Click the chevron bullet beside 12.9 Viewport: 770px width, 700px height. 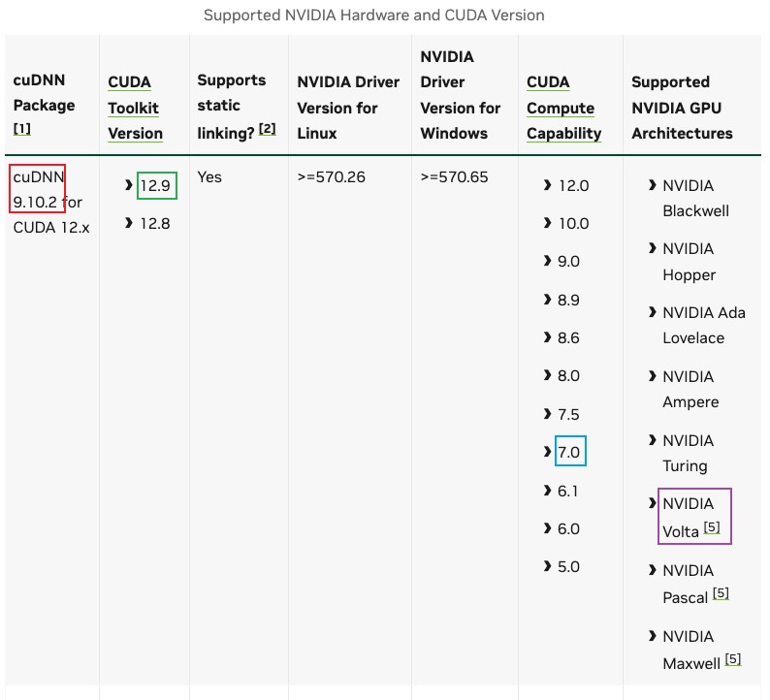pos(129,185)
